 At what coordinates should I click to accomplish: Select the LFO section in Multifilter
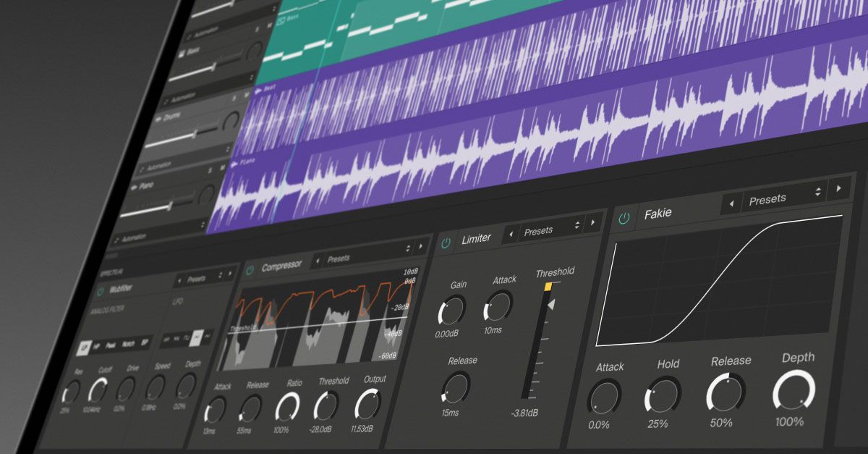[x=178, y=301]
